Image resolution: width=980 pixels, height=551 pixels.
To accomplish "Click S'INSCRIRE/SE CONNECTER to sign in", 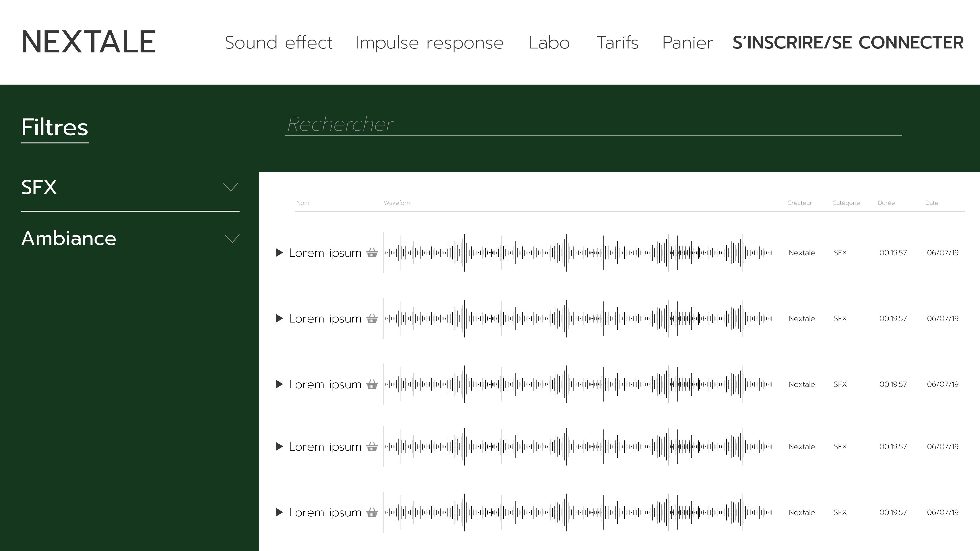I will coord(848,43).
